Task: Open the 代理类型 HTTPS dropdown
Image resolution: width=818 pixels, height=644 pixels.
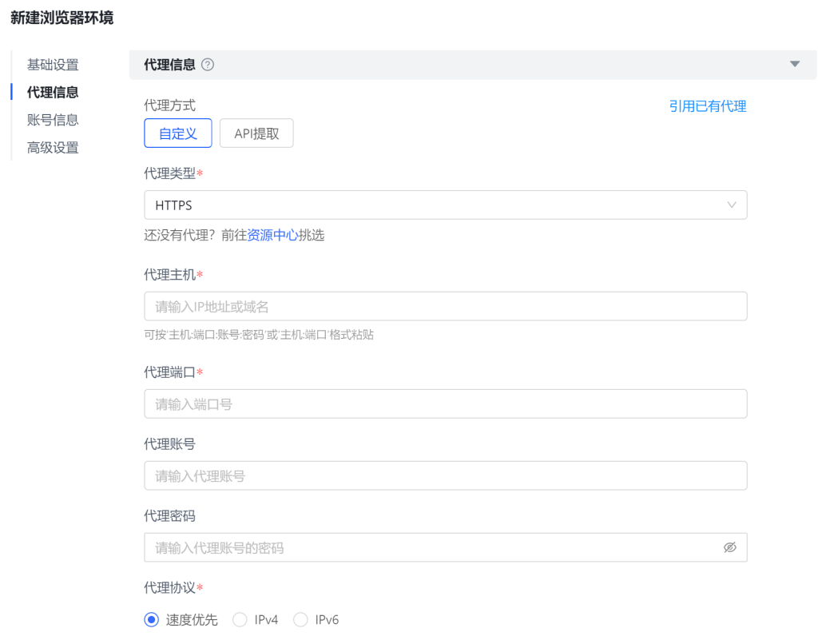Action: point(446,205)
